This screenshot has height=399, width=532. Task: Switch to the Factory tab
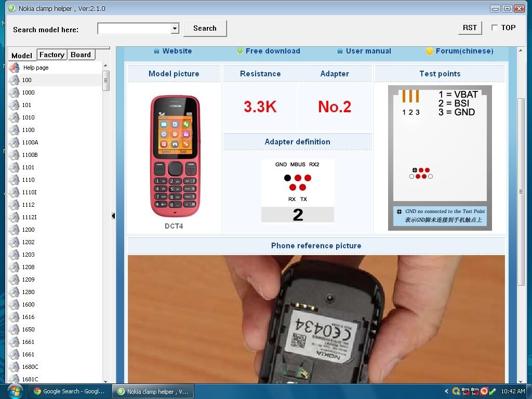coord(52,55)
